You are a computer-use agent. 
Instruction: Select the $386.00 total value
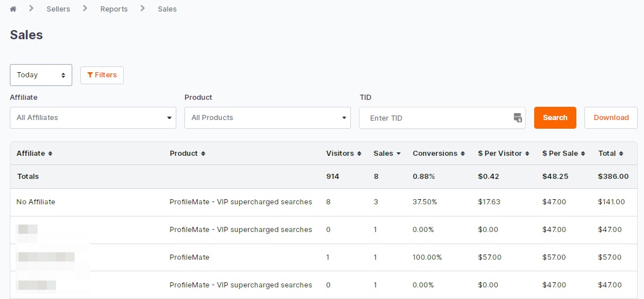[613, 177]
